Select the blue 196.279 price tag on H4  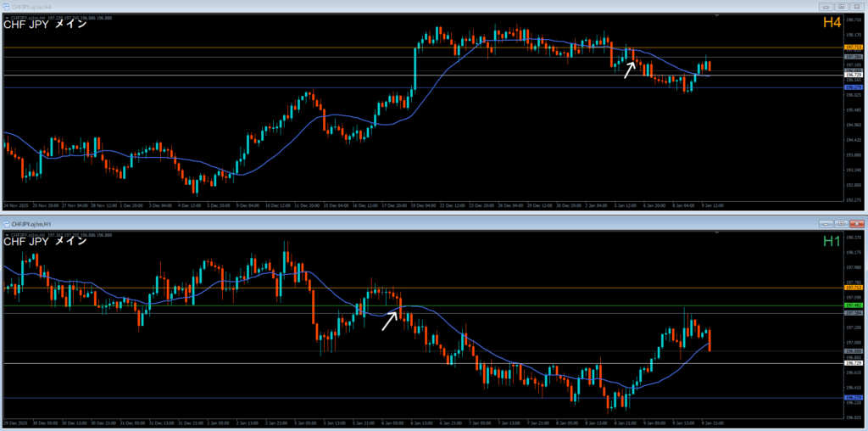pyautogui.click(x=854, y=87)
